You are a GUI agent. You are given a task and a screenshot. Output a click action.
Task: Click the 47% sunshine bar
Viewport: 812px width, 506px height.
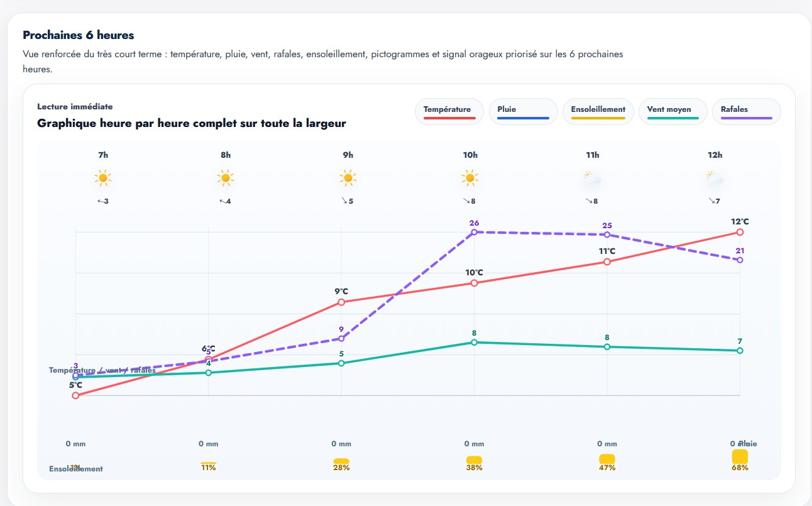(607, 459)
